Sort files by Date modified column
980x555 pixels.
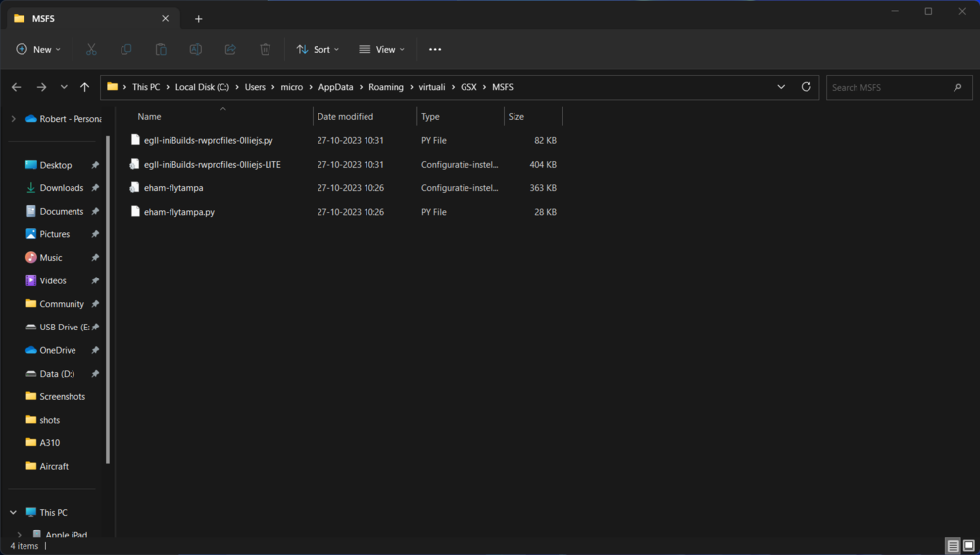pos(345,116)
